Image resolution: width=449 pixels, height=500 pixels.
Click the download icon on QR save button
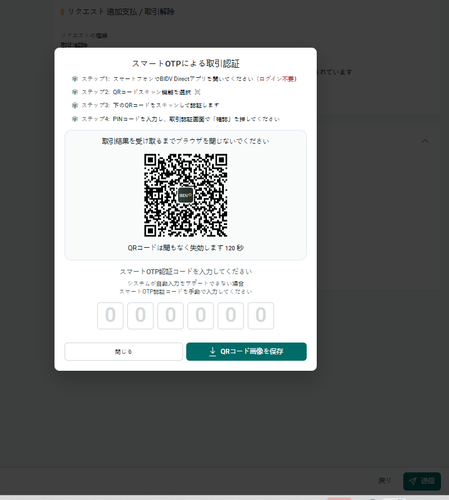(x=212, y=352)
